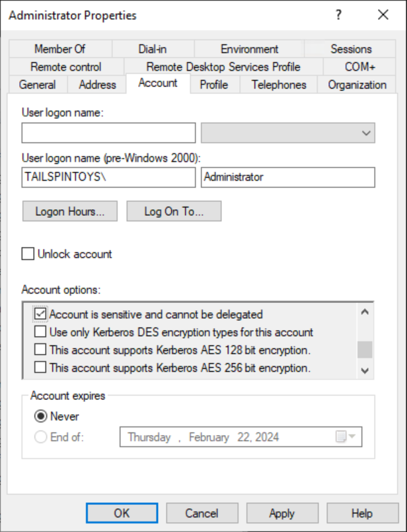This screenshot has height=532, width=407.
Task: Click the Thursday, February 22, 2024 date field
Action: pos(241,437)
